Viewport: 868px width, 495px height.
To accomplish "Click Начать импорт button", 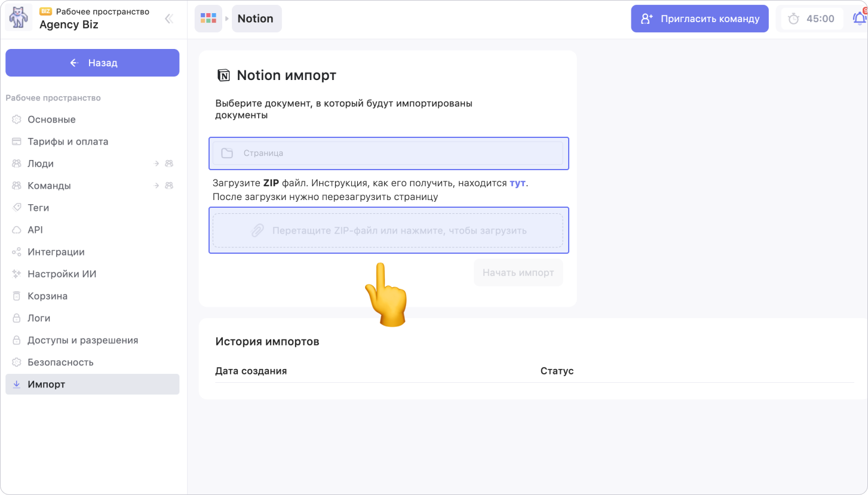I will point(518,273).
